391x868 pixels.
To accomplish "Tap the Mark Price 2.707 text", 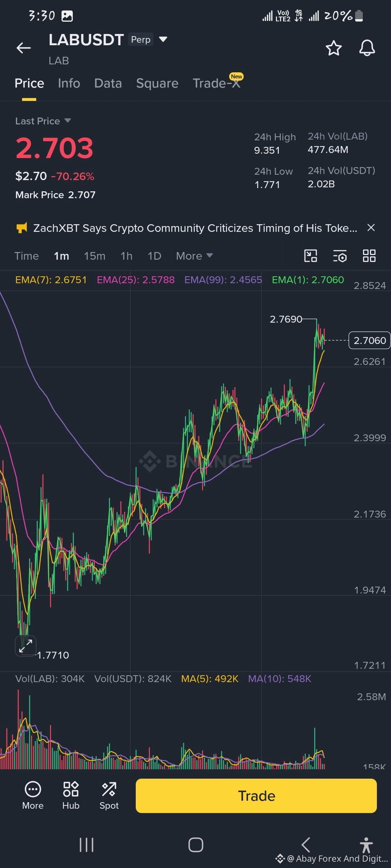I will 55,195.
